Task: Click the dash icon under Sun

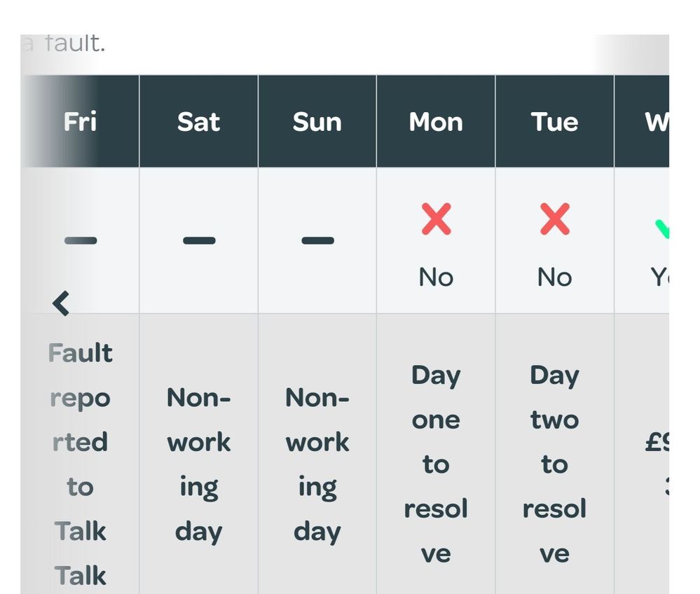Action: click(318, 240)
